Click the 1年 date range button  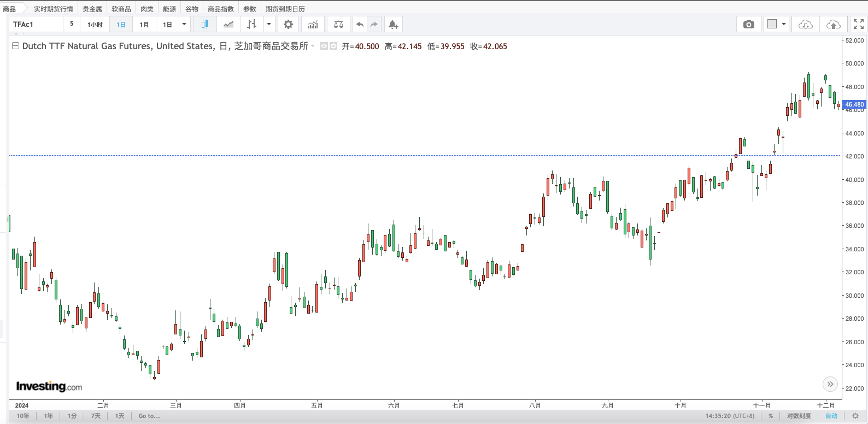(x=49, y=416)
